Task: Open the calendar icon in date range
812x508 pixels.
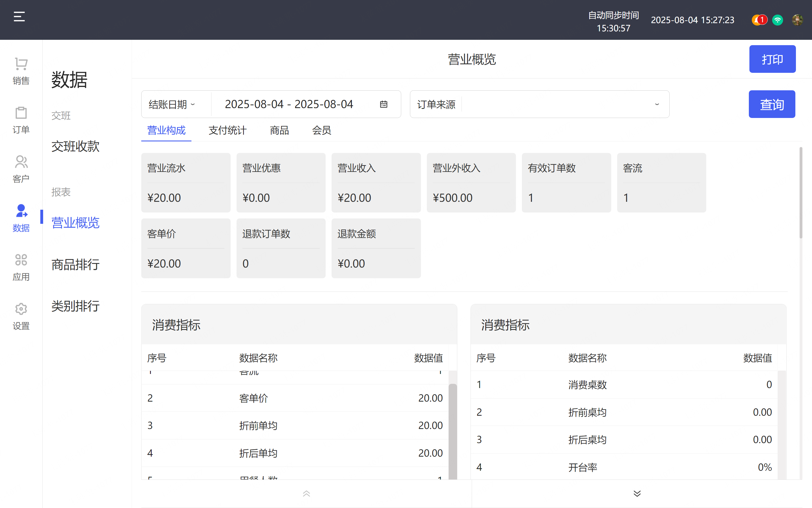Action: coord(383,104)
